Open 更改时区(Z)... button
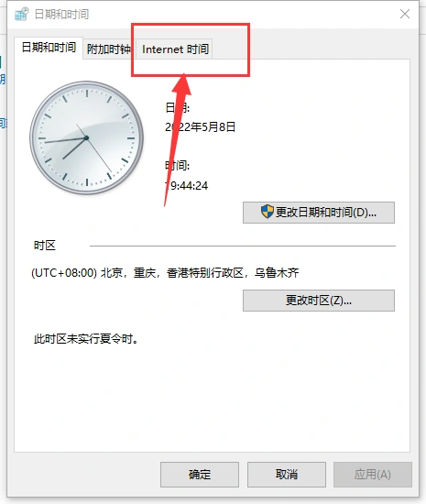Screen dimensions: 426x504 (x=319, y=301)
